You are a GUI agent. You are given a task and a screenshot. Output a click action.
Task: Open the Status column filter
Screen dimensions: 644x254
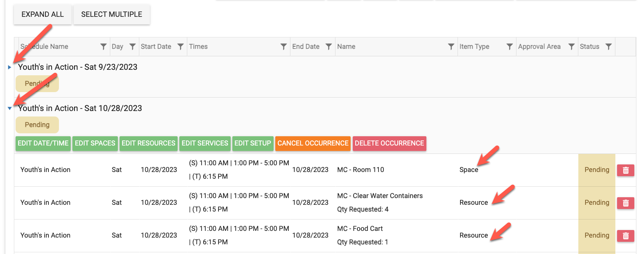pos(608,47)
